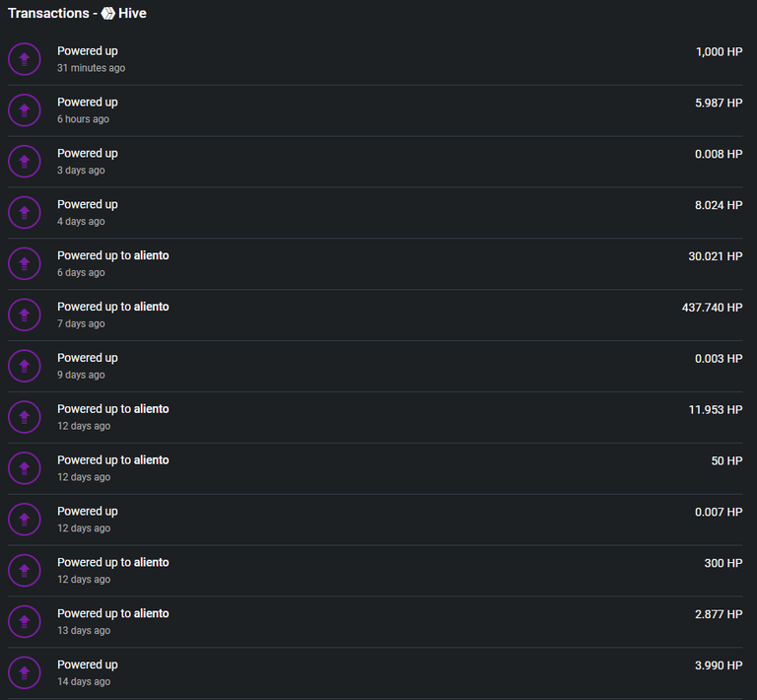Image resolution: width=757 pixels, height=700 pixels.
Task: Click the power-up icon for the 13 days ago entry
Action: 24,622
